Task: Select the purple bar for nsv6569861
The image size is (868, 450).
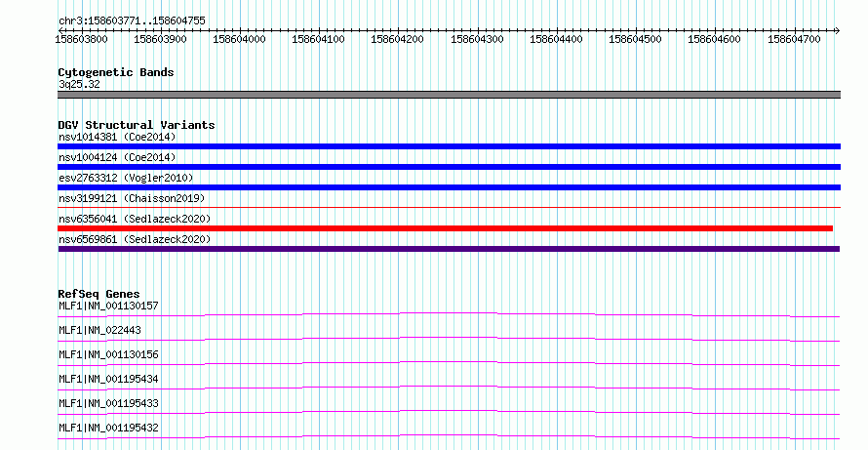Action: click(x=449, y=249)
